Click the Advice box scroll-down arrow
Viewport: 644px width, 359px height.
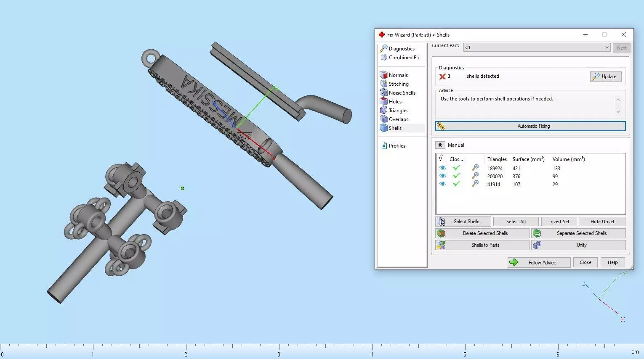click(618, 111)
